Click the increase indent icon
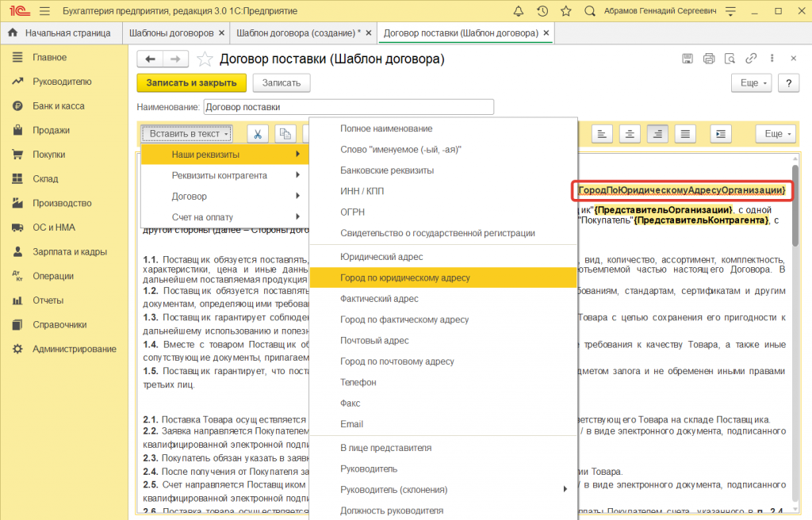812x520 pixels. tap(720, 133)
